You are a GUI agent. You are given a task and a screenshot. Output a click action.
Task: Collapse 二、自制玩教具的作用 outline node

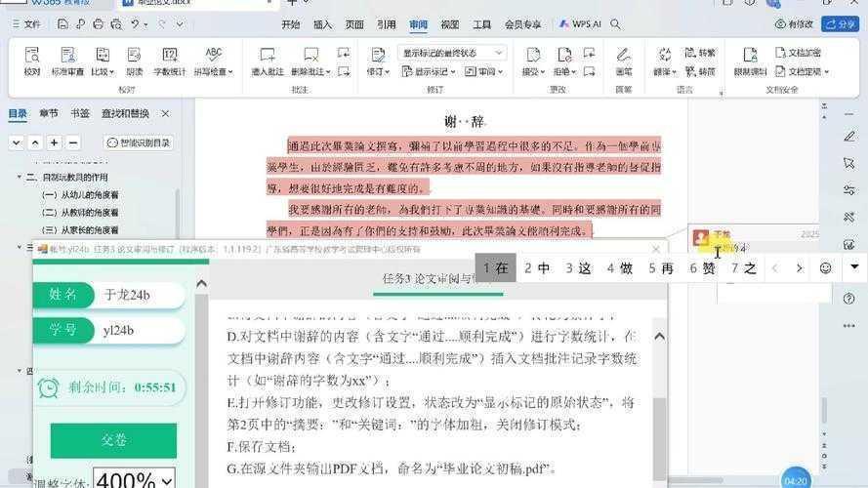(20, 177)
